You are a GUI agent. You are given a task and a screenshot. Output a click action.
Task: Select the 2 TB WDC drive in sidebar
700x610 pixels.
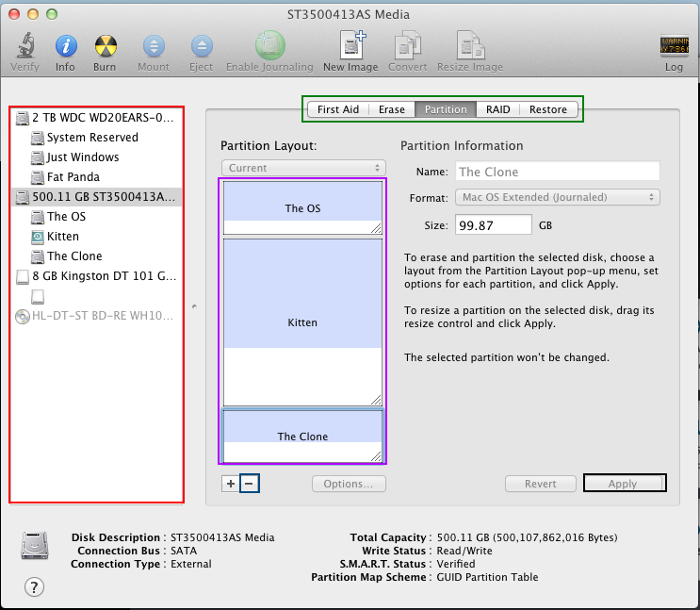point(96,118)
